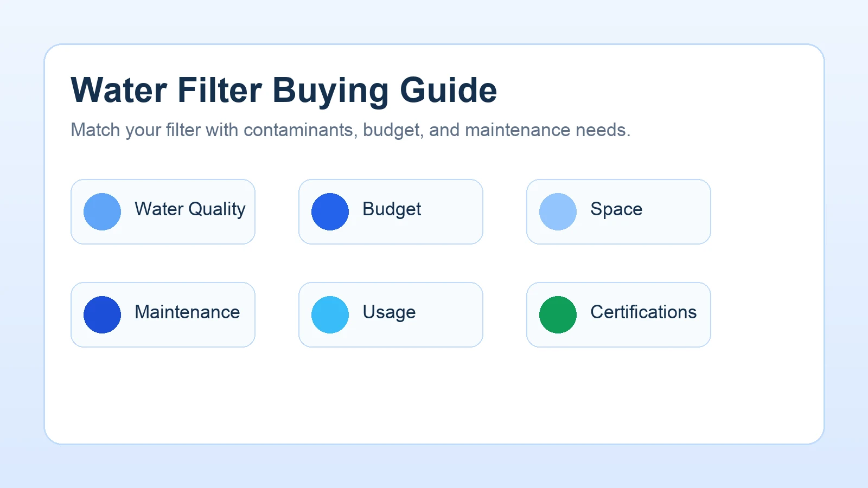Screen dimensions: 868x488
Task: Click the dark blue Budget circle
Action: (x=330, y=211)
